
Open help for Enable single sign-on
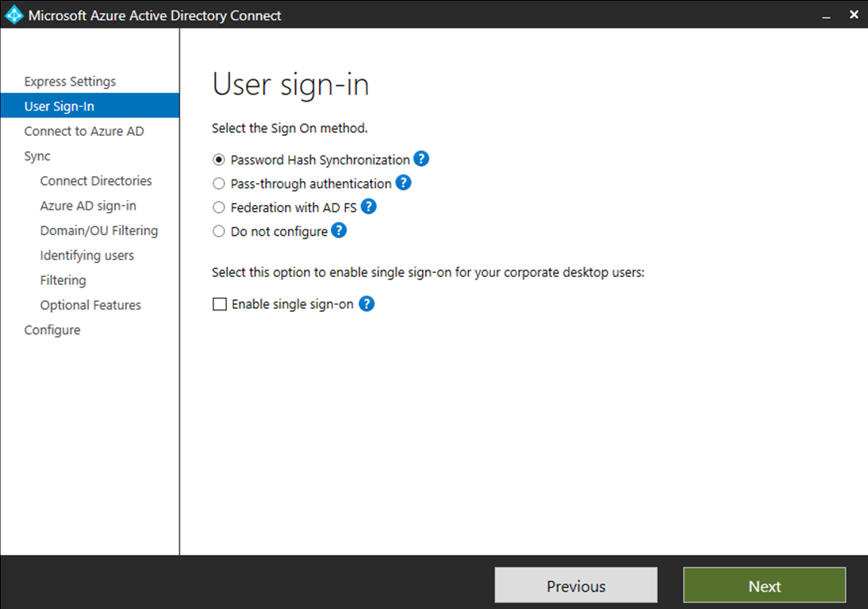pos(367,303)
